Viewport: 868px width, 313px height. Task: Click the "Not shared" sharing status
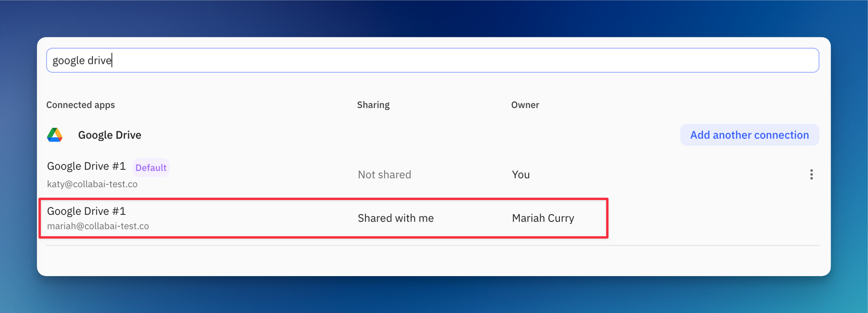tap(384, 175)
